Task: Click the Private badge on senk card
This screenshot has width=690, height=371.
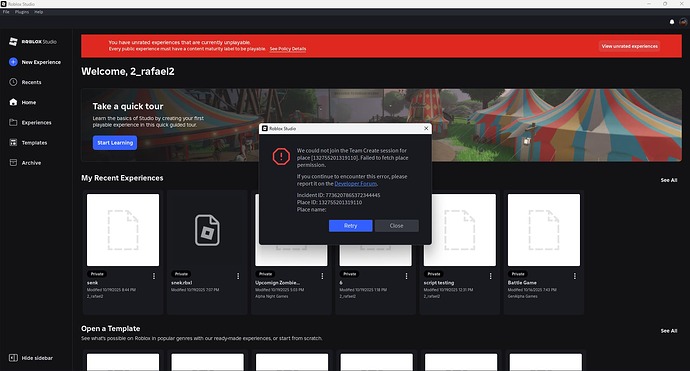Action: pos(97,274)
